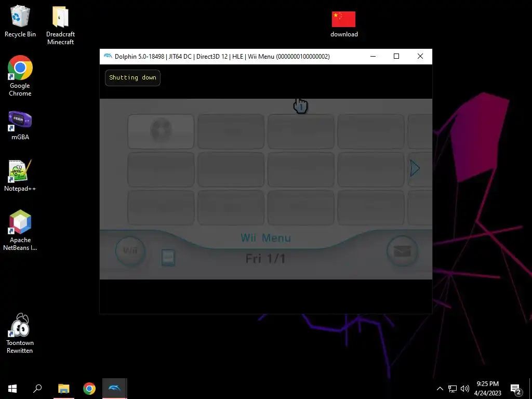The width and height of the screenshot is (532, 399).
Task: Open the network status tray icon
Action: tap(453, 389)
